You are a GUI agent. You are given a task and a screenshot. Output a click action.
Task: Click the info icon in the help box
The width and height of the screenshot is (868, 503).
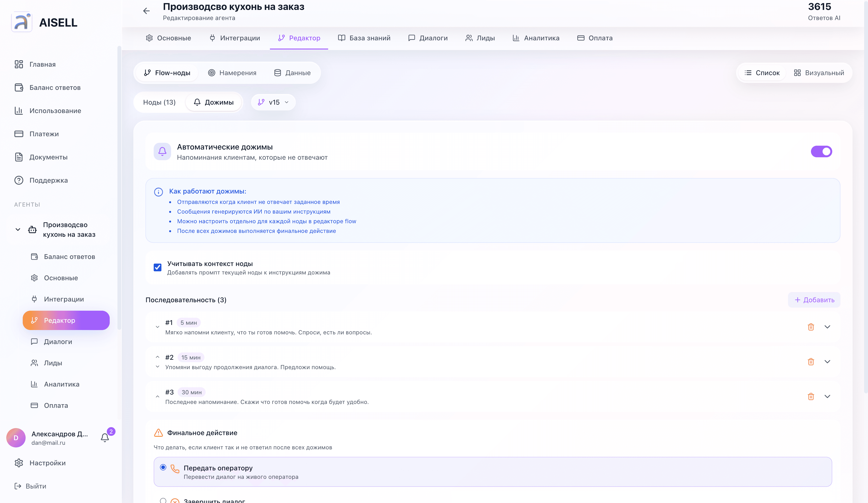159,192
